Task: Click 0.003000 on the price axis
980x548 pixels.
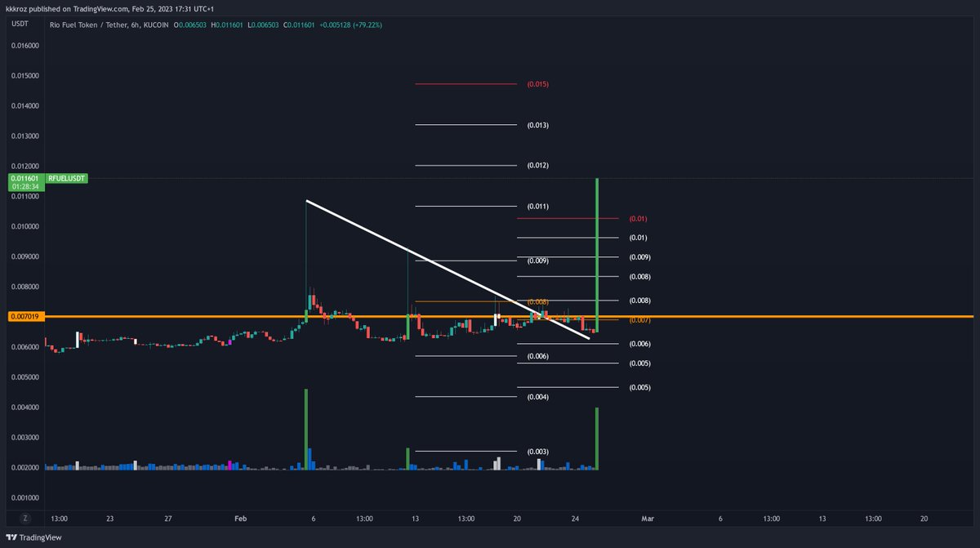Action: (24, 438)
